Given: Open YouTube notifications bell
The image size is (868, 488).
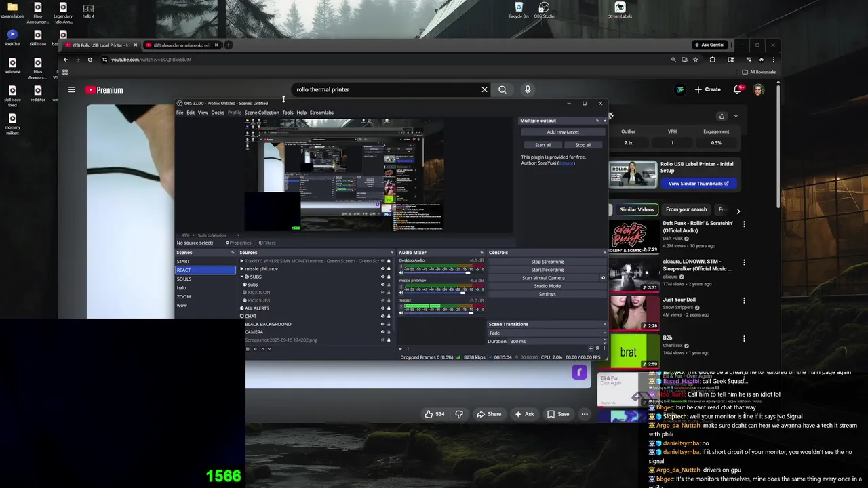Looking at the screenshot, I should pyautogui.click(x=738, y=89).
